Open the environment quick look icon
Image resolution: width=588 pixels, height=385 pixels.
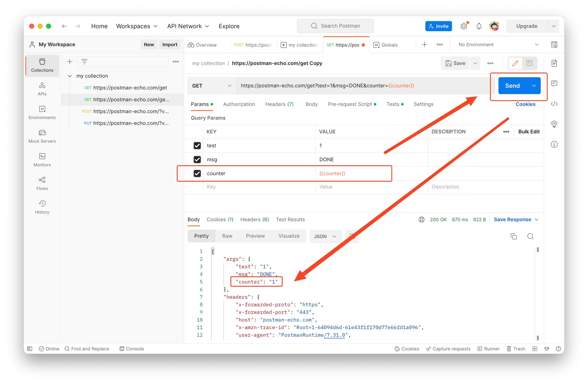(x=554, y=45)
